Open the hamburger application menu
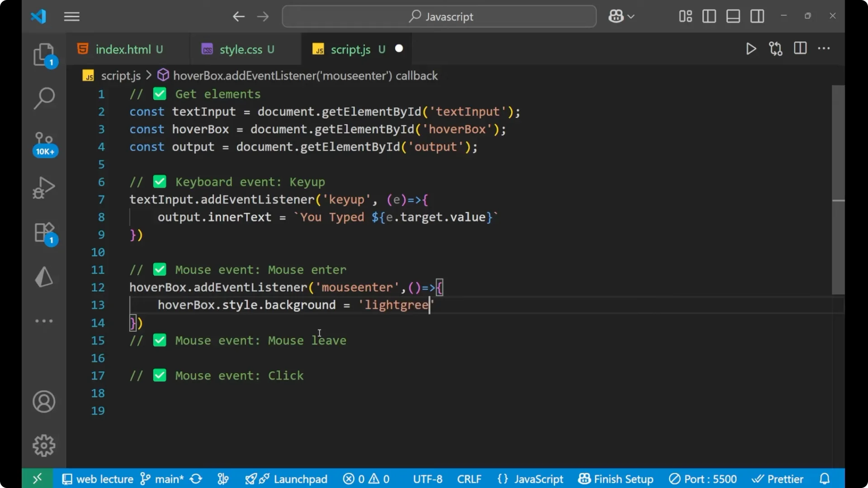Image resolution: width=868 pixels, height=488 pixels. (x=71, y=17)
